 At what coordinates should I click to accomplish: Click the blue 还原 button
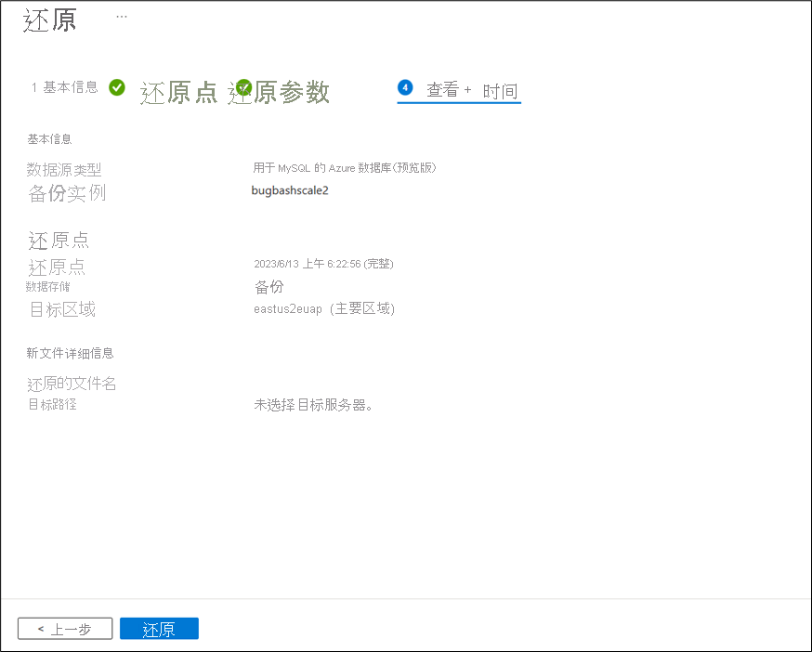tap(159, 629)
